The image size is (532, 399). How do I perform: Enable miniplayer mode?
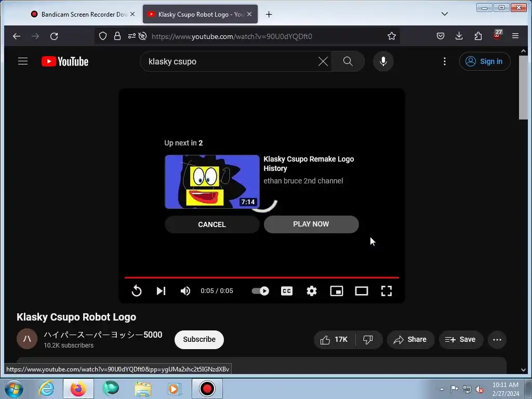[337, 291]
